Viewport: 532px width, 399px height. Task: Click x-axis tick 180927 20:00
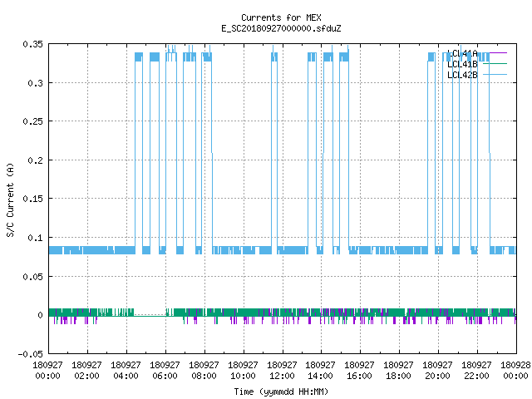tap(437, 371)
